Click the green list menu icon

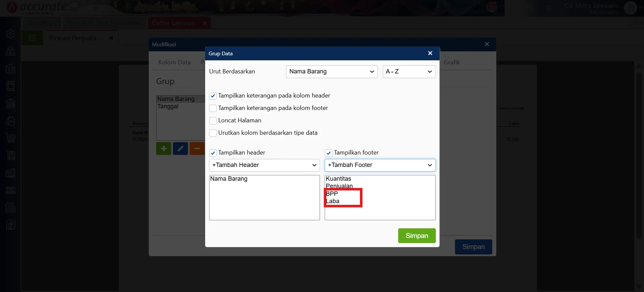point(33,38)
